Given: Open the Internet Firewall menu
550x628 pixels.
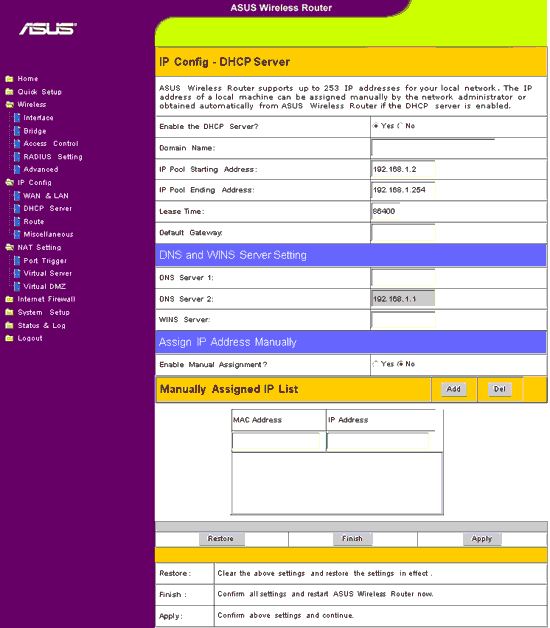Looking at the screenshot, I should [46, 299].
